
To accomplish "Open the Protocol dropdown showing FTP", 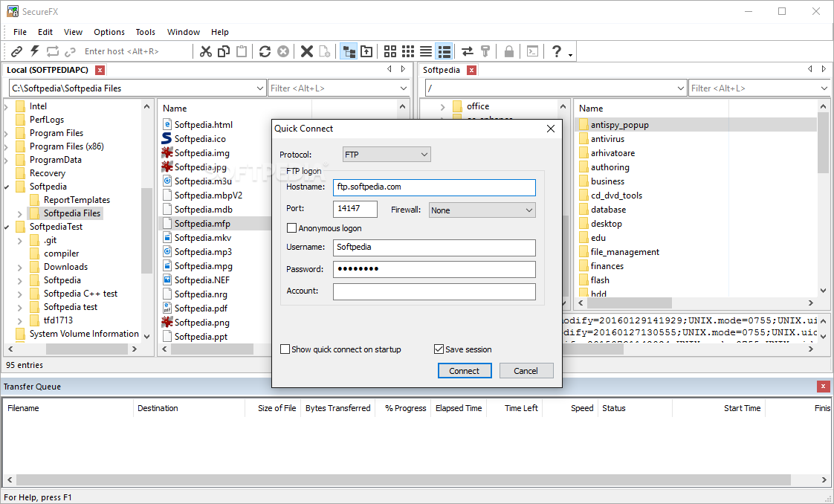I will (387, 155).
